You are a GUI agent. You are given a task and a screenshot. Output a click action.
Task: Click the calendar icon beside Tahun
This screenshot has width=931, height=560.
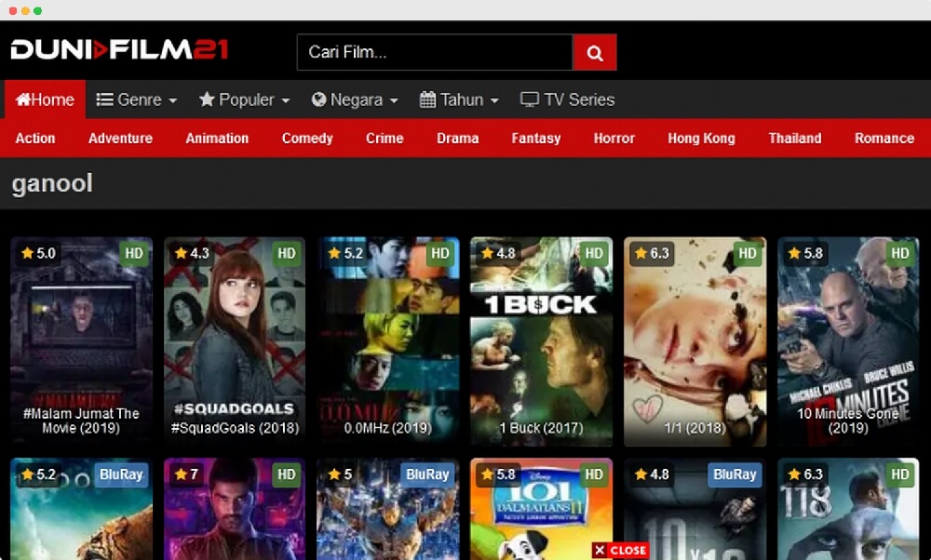[x=428, y=100]
